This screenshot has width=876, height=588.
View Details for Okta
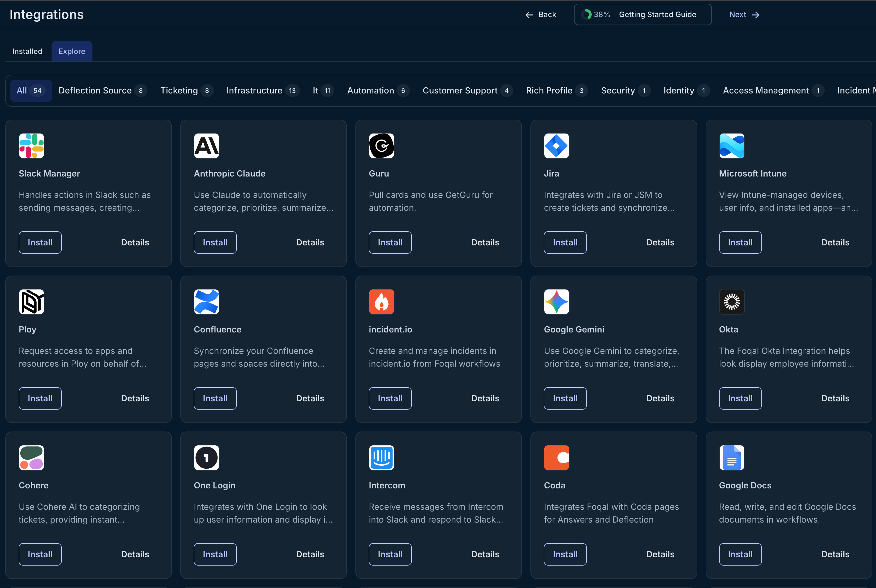pyautogui.click(x=835, y=399)
